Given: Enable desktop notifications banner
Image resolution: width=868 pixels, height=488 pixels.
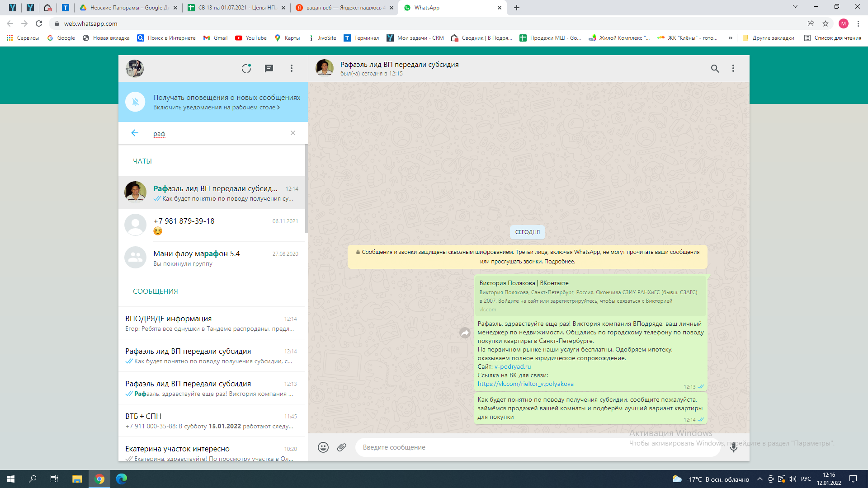Looking at the screenshot, I should click(216, 108).
